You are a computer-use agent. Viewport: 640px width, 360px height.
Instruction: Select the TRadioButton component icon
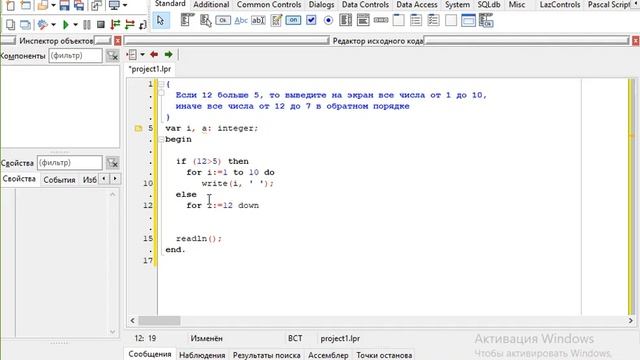point(328,20)
